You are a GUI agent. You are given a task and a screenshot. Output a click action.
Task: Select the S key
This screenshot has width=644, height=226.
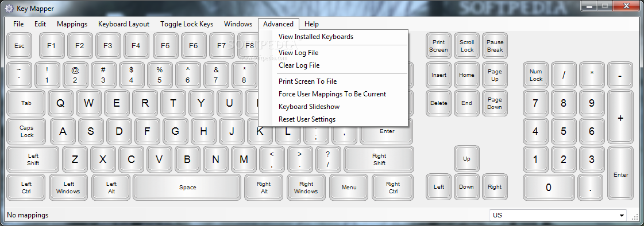91,132
